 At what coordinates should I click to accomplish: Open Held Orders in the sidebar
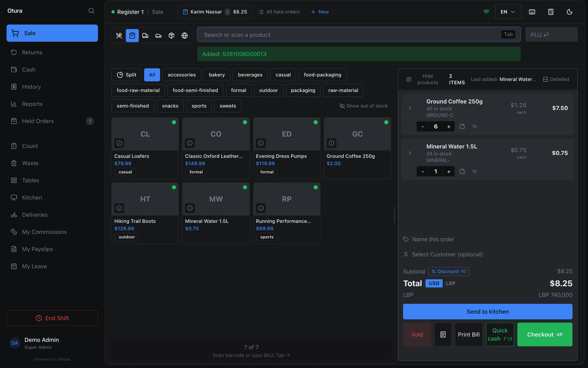pos(52,121)
